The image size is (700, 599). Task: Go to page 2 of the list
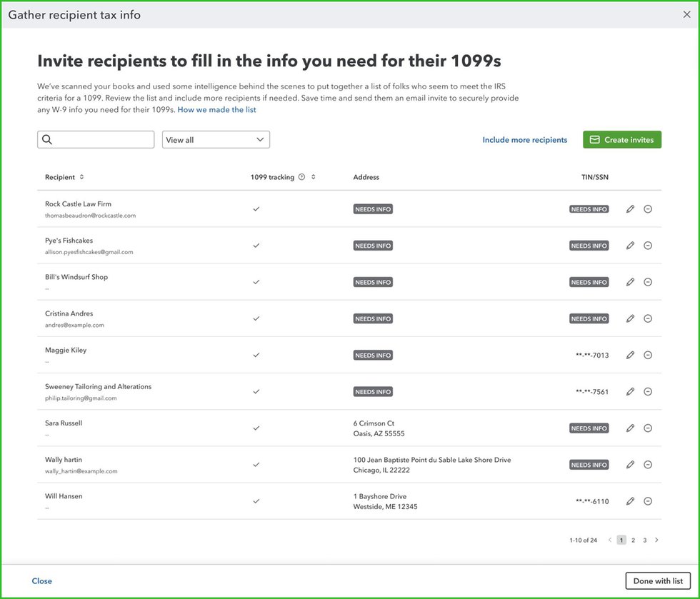[x=633, y=540]
